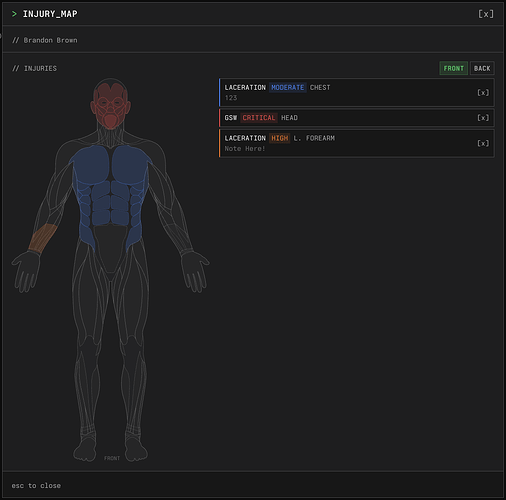Screen dimensions: 506x500
Task: Close the INJURY_MAP dialog
Action: (x=486, y=14)
